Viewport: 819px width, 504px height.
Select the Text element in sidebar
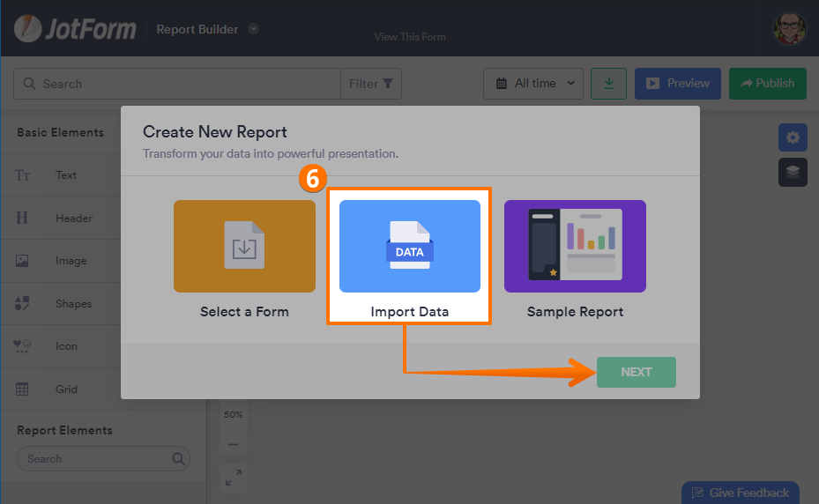[x=66, y=175]
